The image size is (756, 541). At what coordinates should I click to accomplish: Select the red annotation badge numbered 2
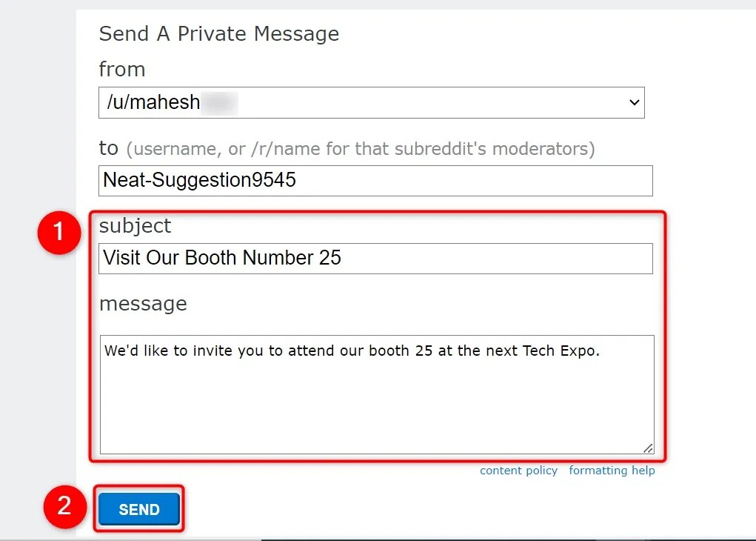(x=64, y=507)
